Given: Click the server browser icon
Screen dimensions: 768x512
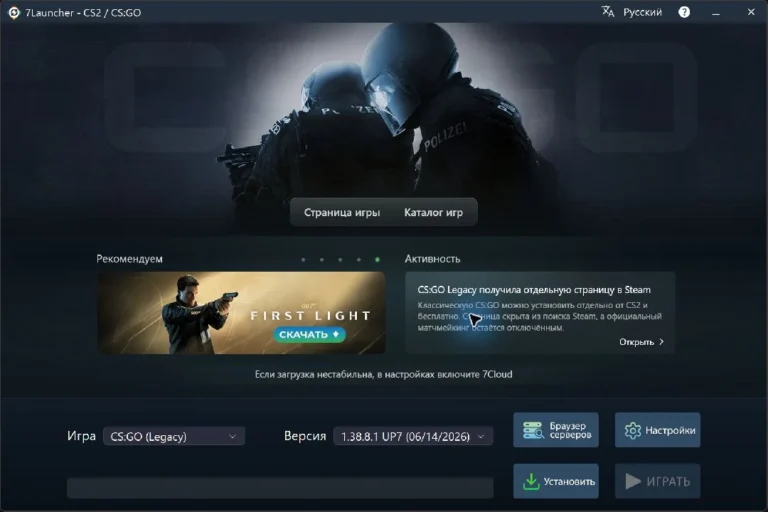Looking at the screenshot, I should click(x=532, y=430).
